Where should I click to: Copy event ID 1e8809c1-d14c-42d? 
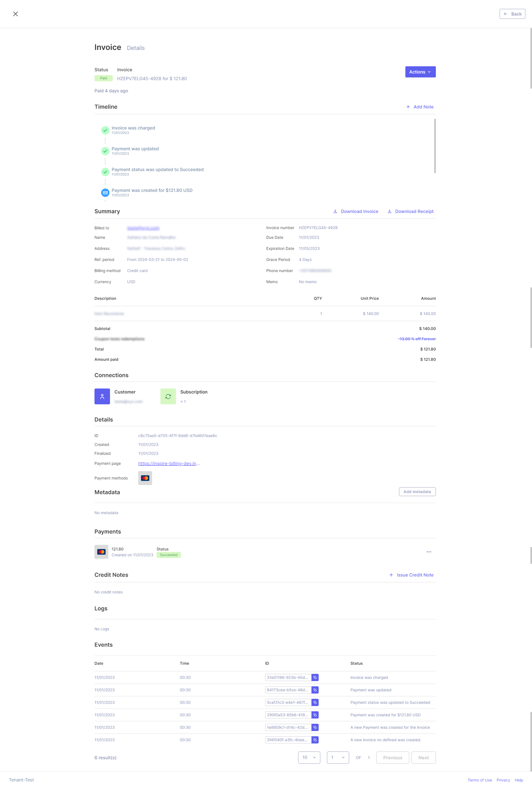315,727
